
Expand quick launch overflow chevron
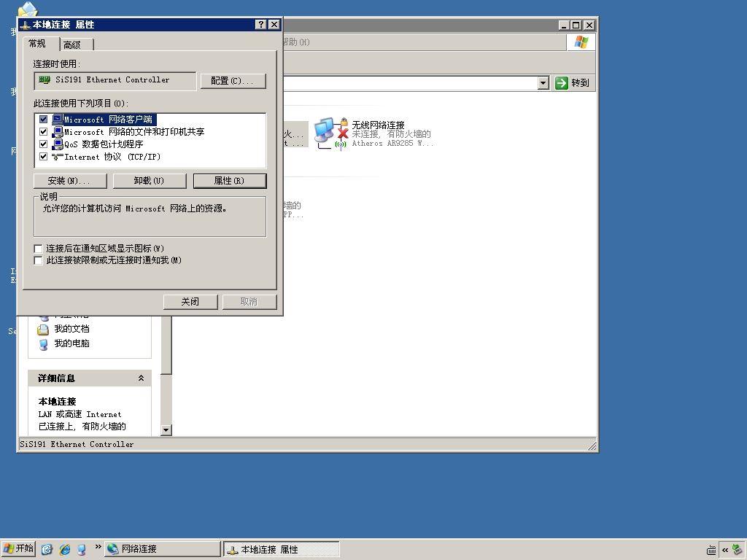[98, 547]
